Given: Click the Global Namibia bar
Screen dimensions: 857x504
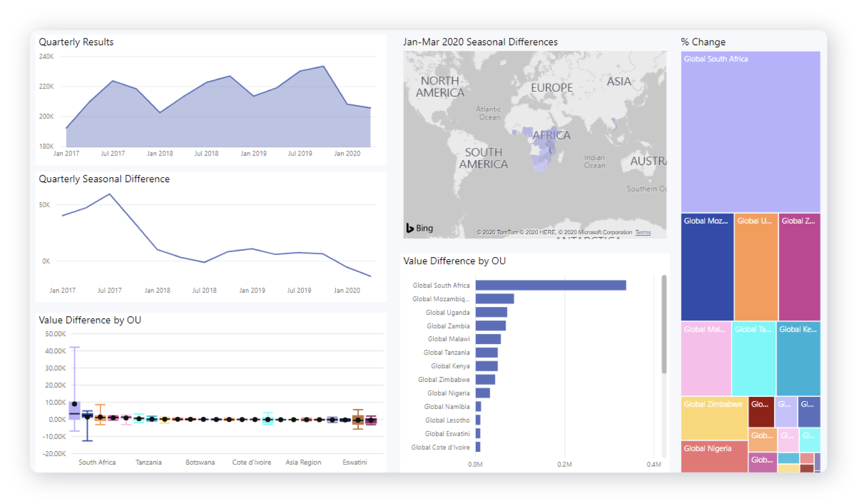Looking at the screenshot, I should pyautogui.click(x=478, y=407).
